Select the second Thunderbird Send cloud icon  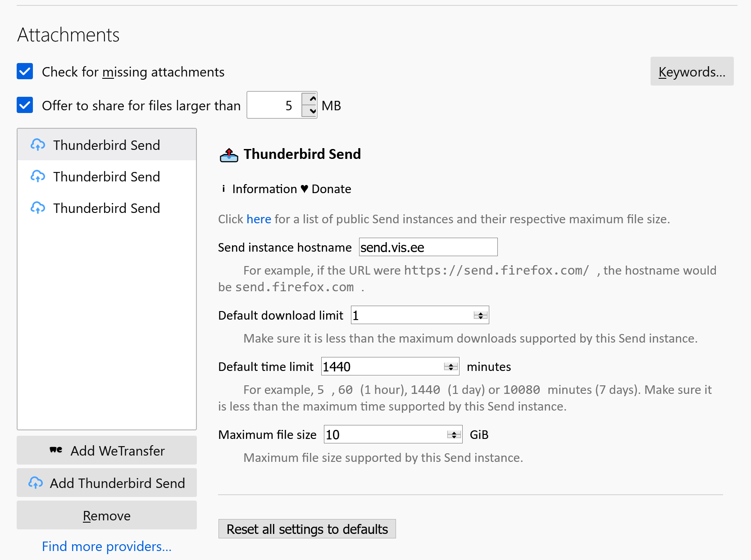click(38, 176)
